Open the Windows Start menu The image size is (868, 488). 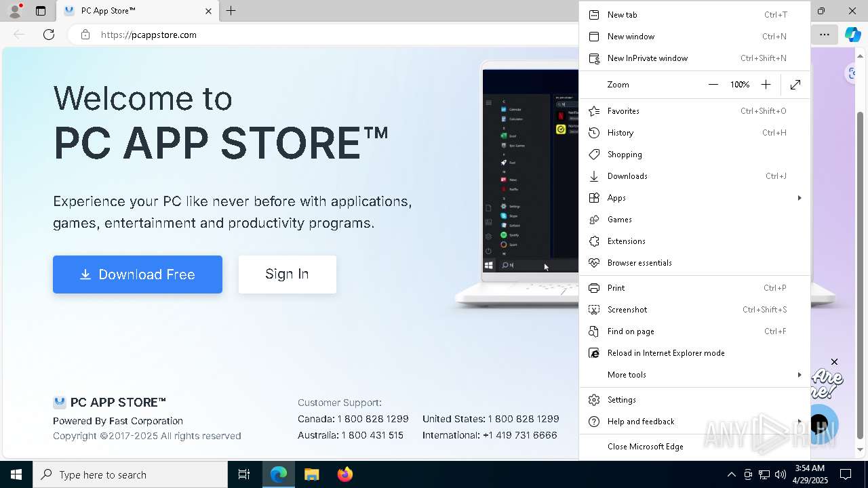point(16,474)
